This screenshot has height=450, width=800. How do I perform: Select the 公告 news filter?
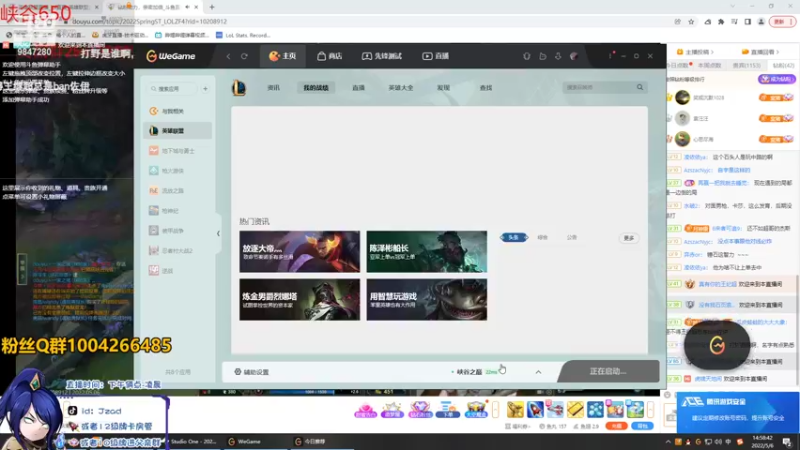click(571, 237)
